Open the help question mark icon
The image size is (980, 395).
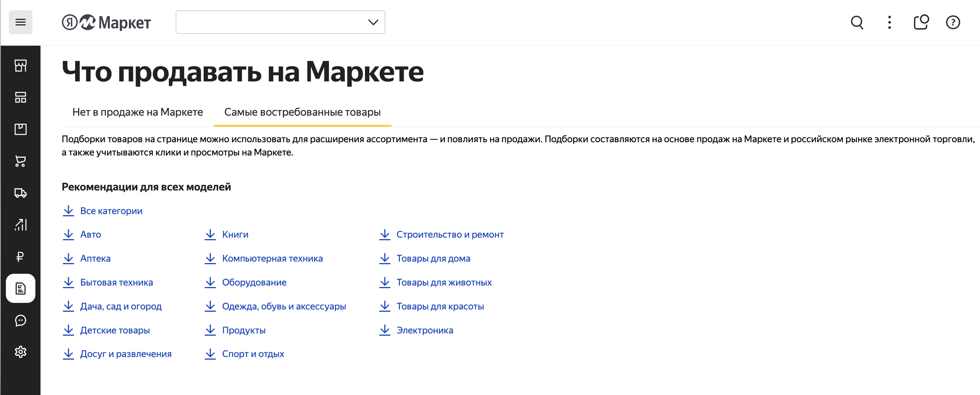click(953, 22)
